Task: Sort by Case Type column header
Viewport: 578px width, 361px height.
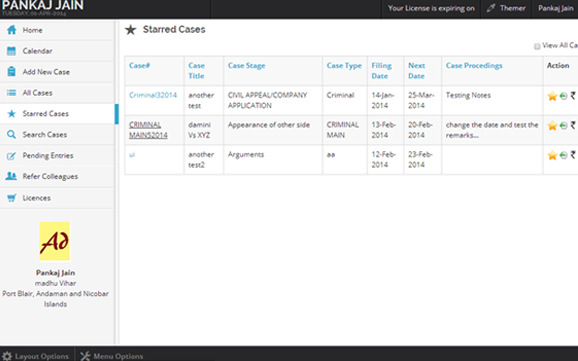Action: coord(344,66)
